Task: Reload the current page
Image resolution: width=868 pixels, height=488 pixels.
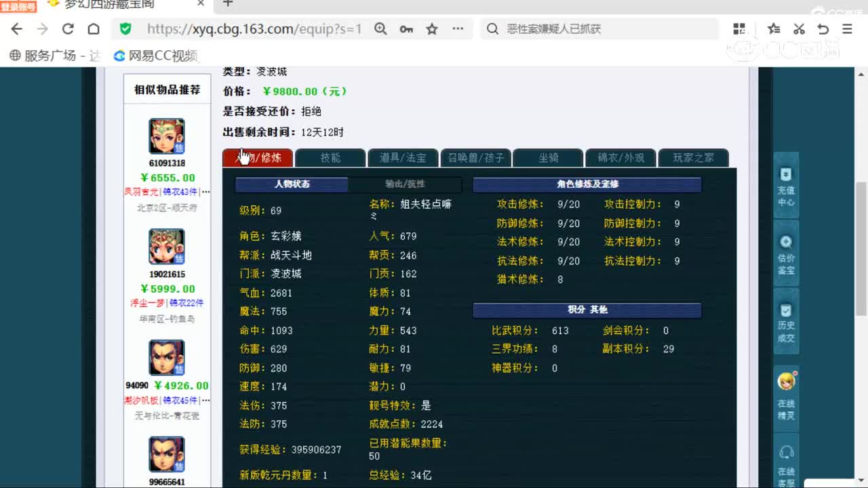Action: (68, 29)
